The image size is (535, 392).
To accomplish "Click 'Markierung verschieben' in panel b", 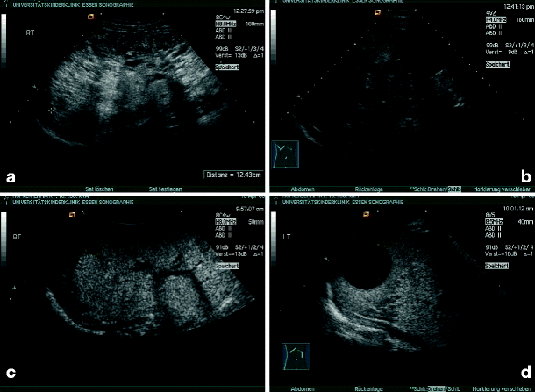I will pos(503,189).
